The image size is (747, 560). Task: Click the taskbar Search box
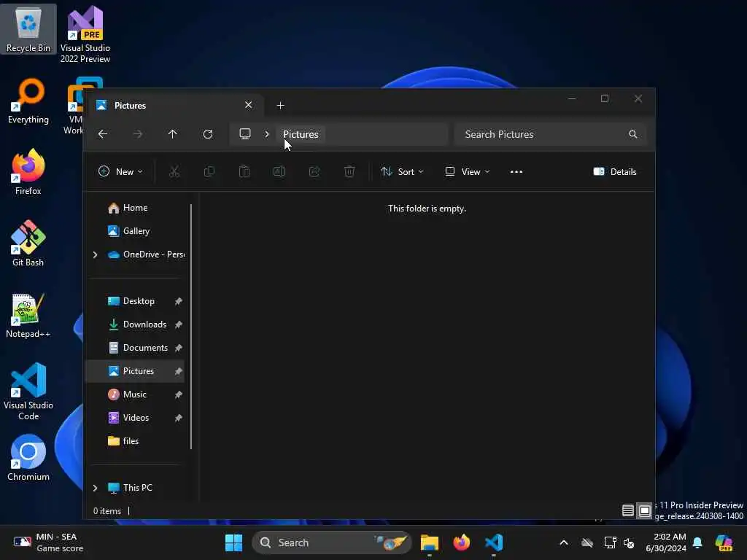pos(332,542)
